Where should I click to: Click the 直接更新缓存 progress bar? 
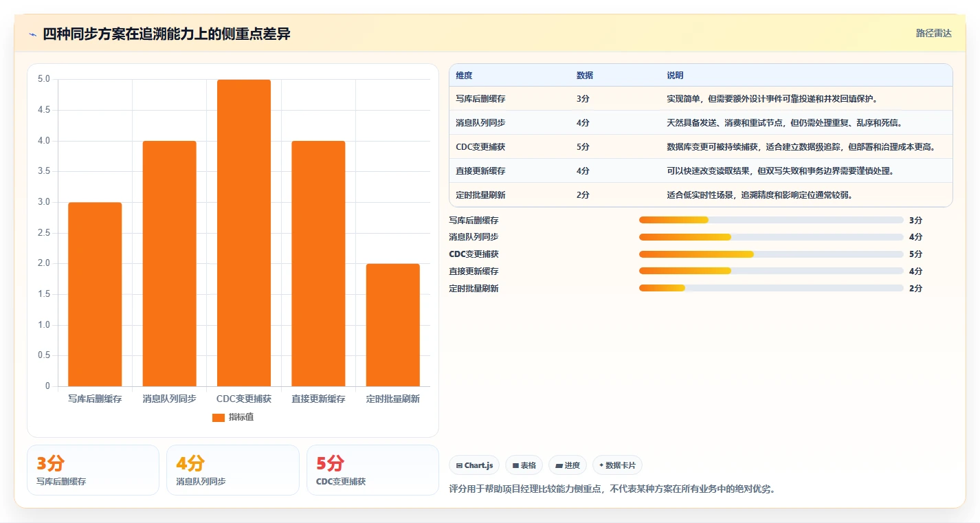click(771, 271)
